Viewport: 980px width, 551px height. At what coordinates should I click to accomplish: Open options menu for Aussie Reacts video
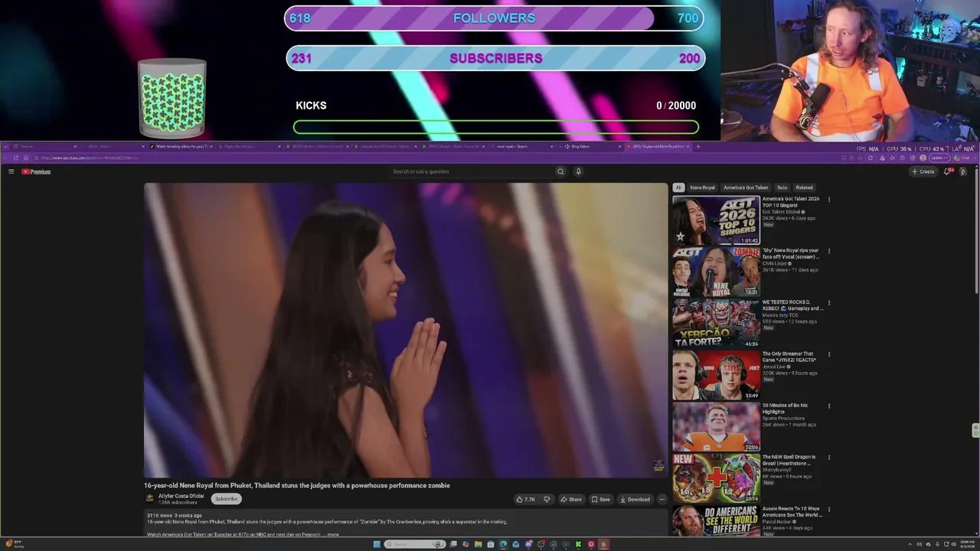[828, 510]
